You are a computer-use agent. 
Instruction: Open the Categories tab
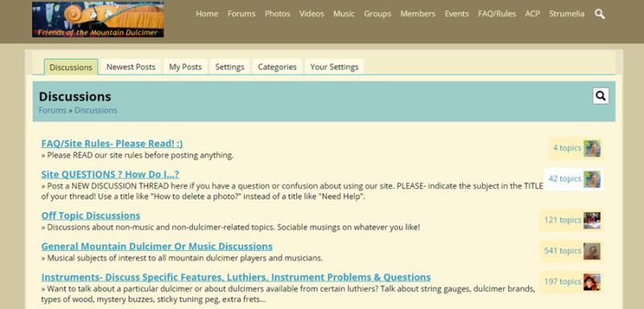click(277, 67)
